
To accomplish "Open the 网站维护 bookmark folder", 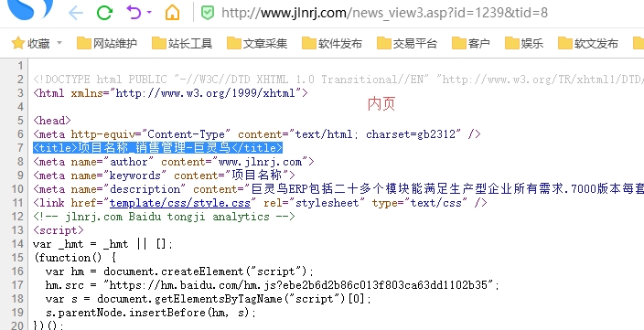I will (x=107, y=43).
